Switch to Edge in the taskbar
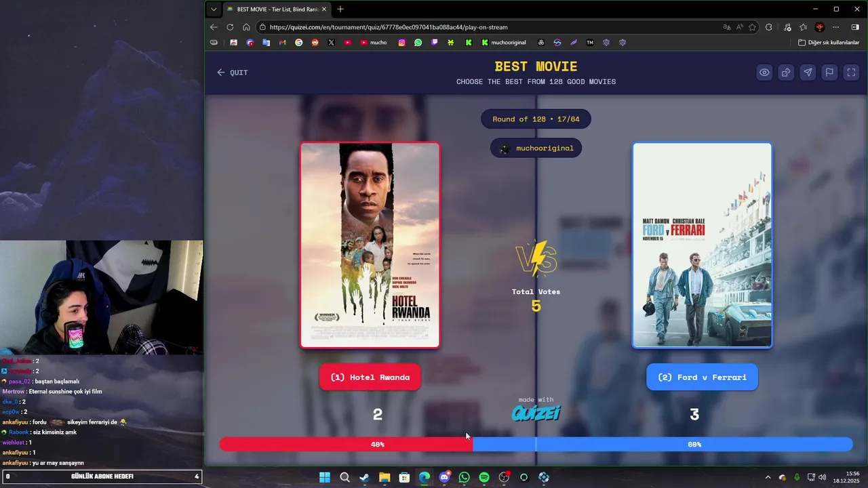The height and width of the screenshot is (488, 868). click(x=424, y=477)
